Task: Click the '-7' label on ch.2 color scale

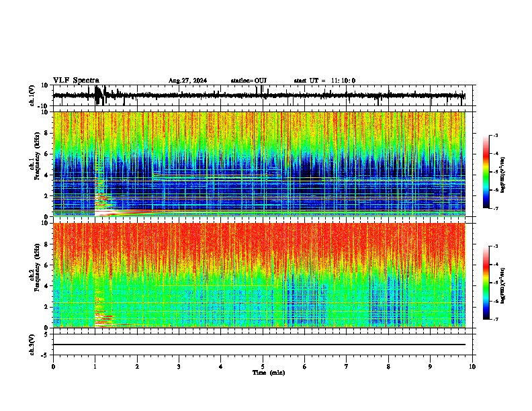Action: [x=496, y=319]
